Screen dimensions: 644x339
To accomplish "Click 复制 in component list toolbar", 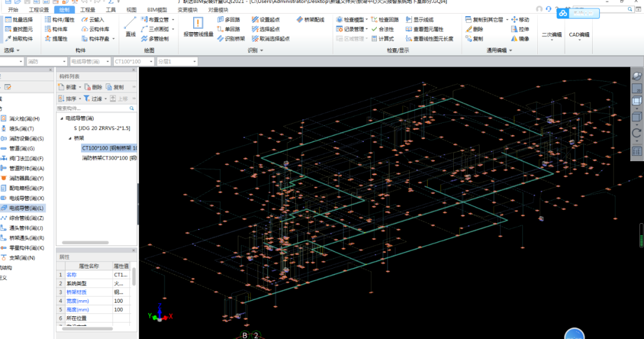I will (x=115, y=87).
